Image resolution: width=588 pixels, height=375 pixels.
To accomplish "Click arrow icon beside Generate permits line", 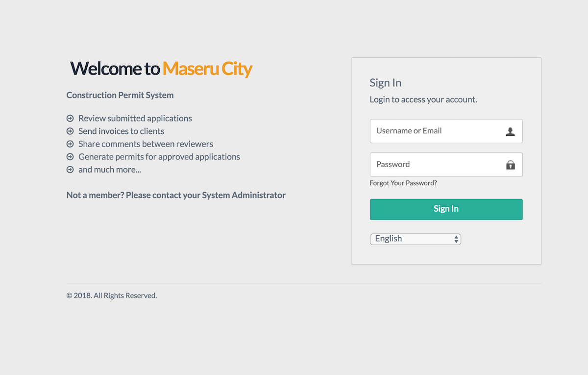I will pos(70,157).
